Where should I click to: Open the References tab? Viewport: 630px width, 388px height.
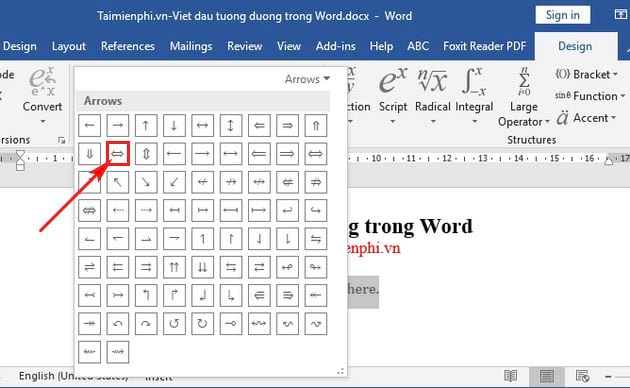[128, 46]
